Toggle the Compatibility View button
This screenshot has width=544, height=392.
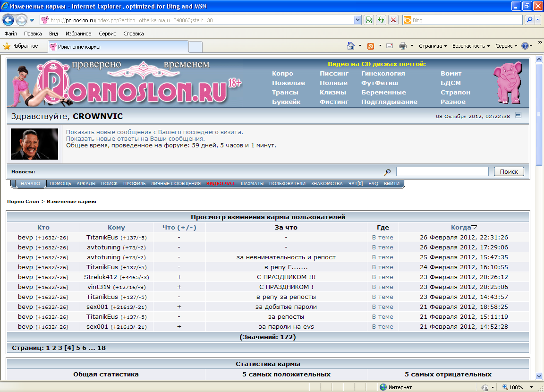coord(369,20)
